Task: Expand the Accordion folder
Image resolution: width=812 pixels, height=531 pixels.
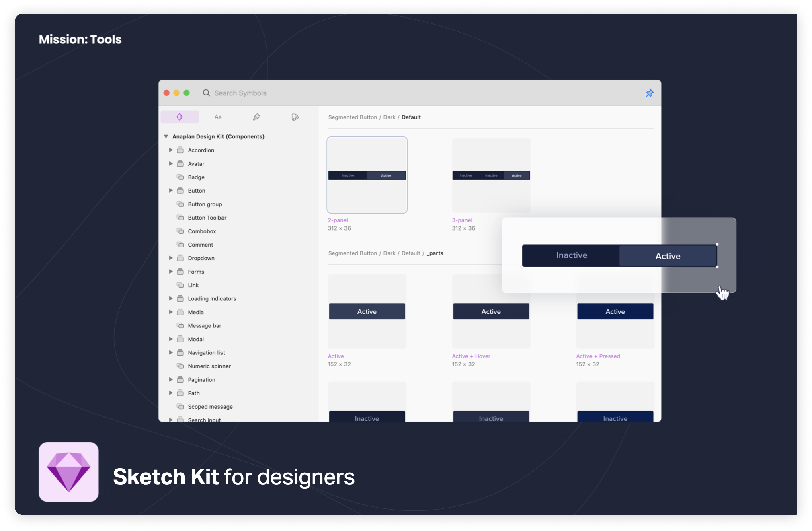Action: pos(171,150)
